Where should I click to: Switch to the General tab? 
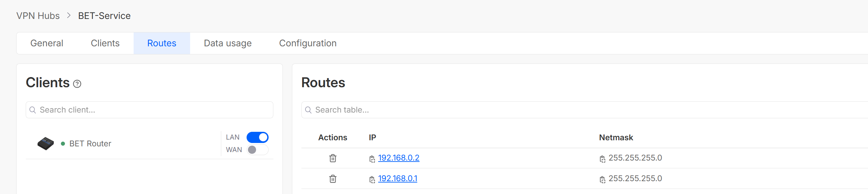point(47,43)
